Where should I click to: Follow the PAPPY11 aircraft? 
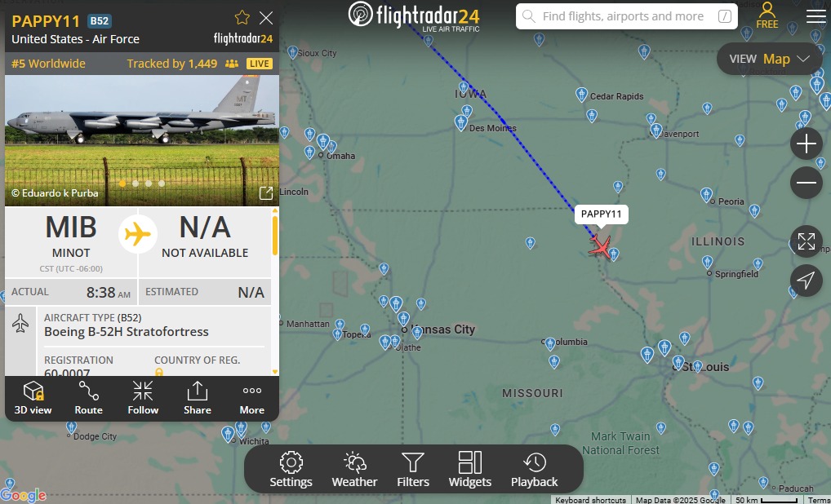pos(143,398)
